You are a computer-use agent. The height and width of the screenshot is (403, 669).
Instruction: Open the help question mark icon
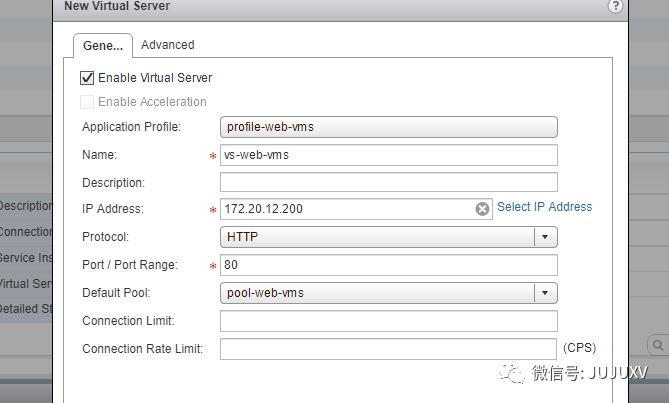pos(615,6)
